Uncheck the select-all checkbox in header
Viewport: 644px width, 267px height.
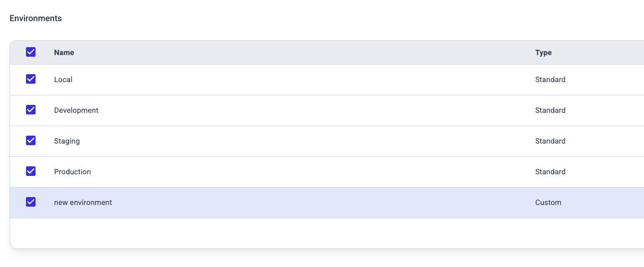(31, 52)
